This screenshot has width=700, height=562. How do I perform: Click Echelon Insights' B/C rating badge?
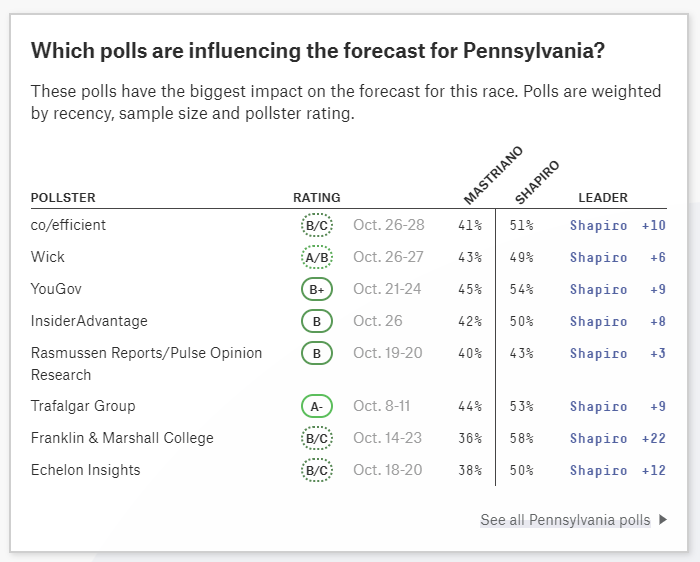click(317, 470)
